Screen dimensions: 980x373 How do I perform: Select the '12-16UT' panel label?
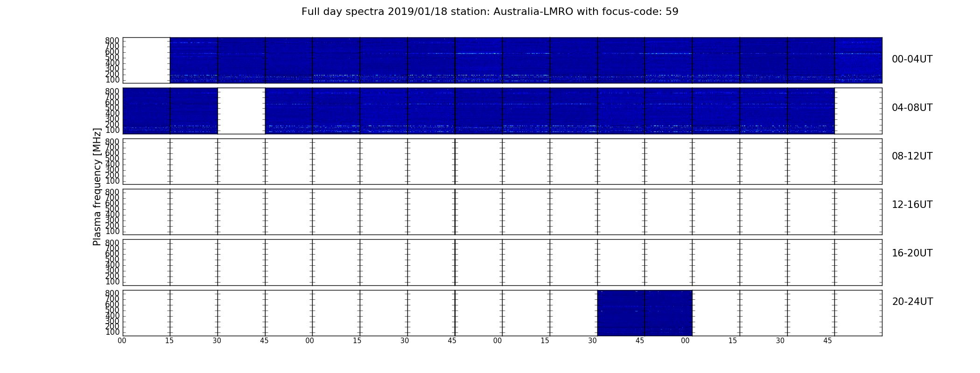point(912,205)
